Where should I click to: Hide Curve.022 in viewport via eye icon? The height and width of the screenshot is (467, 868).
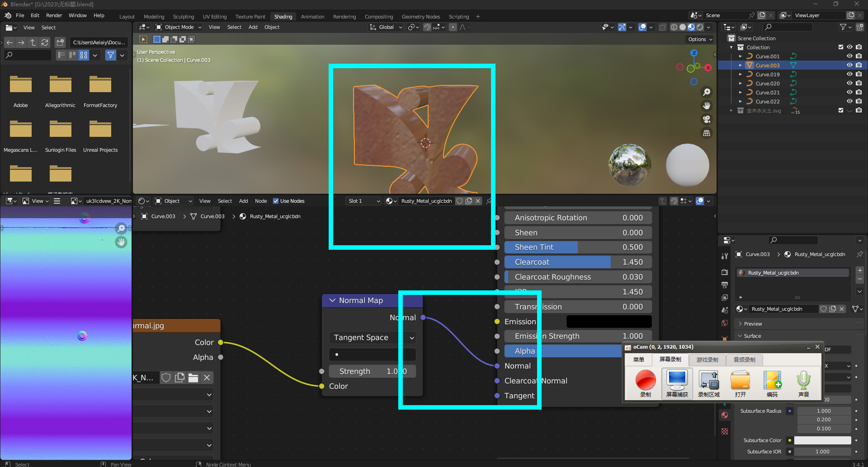tap(849, 101)
